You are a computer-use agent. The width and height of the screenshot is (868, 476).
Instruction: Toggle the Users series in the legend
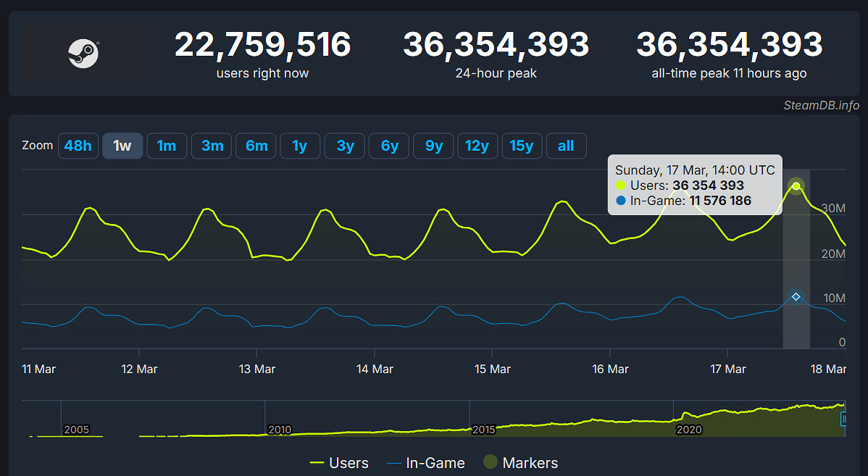tap(339, 463)
